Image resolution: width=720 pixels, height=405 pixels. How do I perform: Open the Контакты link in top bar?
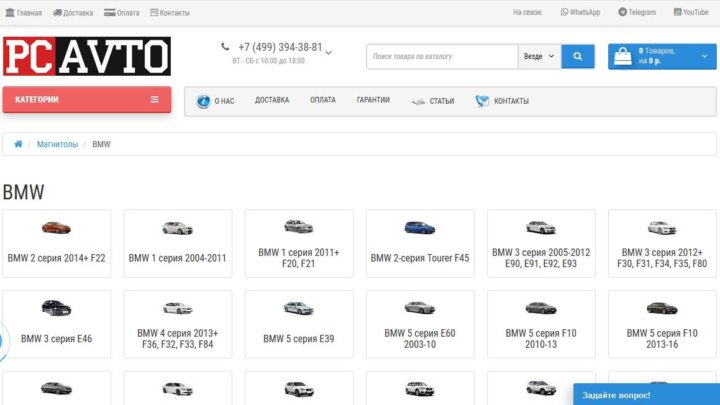click(x=170, y=12)
